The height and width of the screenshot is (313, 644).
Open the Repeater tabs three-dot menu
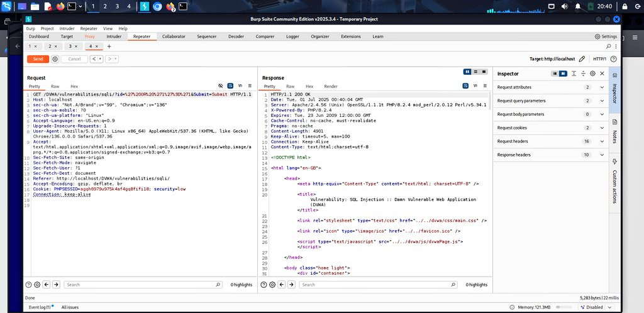click(x=615, y=47)
